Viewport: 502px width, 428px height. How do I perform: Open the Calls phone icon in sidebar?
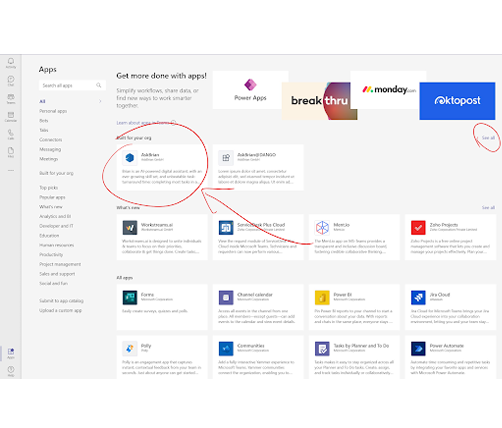point(11,133)
